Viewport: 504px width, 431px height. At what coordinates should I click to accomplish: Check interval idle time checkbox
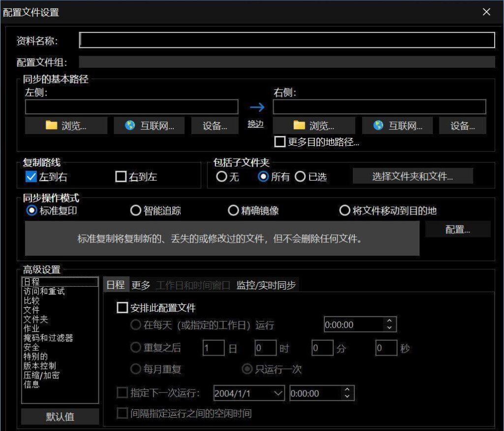pos(122,413)
